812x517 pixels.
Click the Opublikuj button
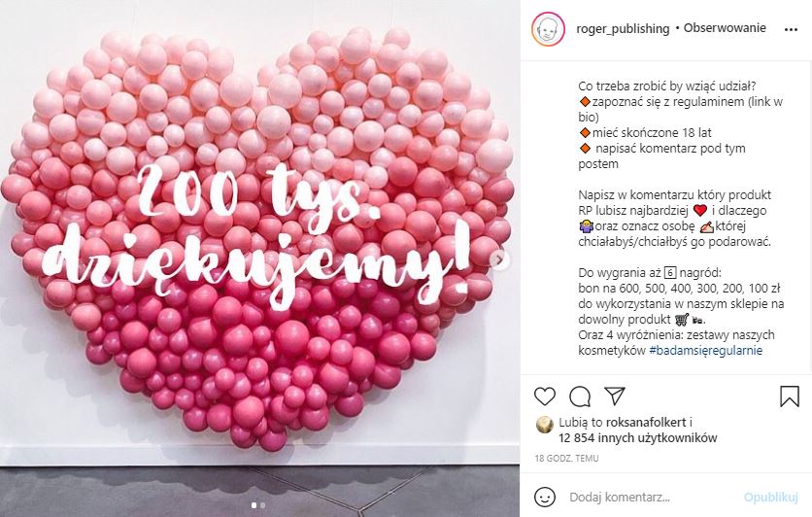click(770, 498)
